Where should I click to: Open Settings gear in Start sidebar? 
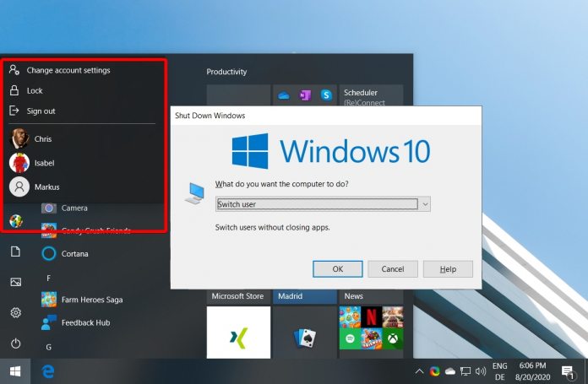[x=15, y=312]
